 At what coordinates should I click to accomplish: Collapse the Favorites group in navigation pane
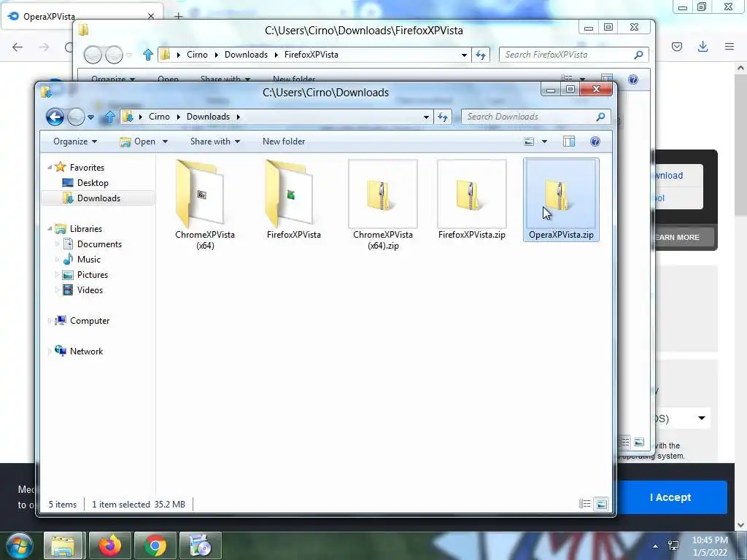(50, 168)
